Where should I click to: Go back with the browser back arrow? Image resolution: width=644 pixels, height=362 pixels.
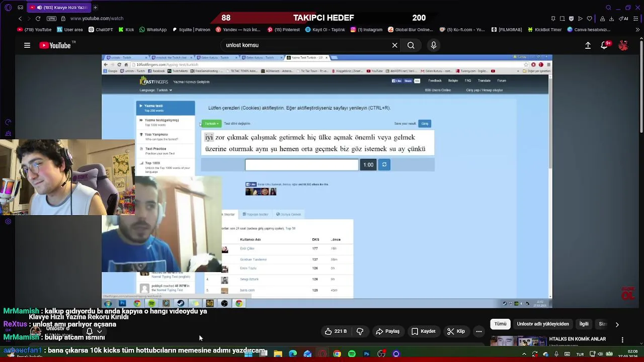point(20,19)
